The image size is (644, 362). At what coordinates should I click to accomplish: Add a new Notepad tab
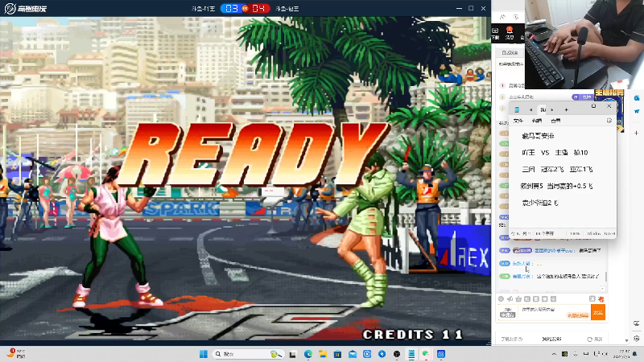coord(566,109)
